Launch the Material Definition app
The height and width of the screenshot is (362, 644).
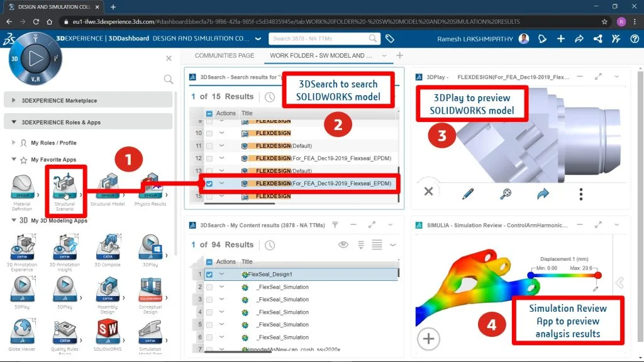tap(22, 187)
